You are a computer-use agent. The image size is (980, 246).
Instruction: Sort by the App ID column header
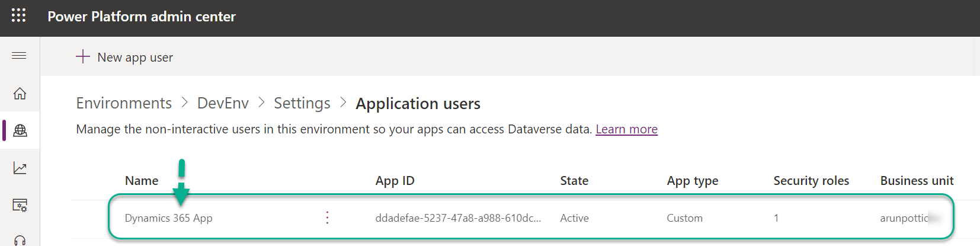[395, 181]
